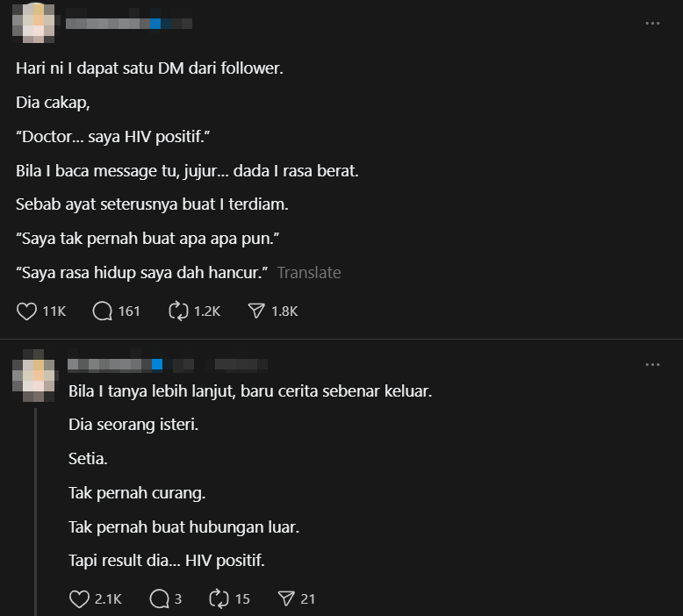The height and width of the screenshot is (616, 683).
Task: Open the 3 comments on the reply
Action: [159, 598]
